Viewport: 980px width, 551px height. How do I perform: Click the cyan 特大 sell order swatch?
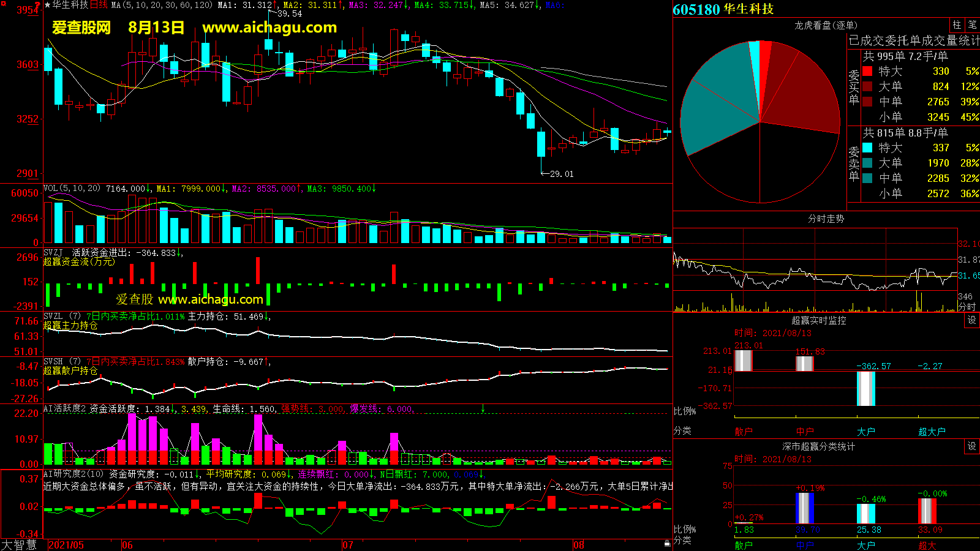point(867,148)
